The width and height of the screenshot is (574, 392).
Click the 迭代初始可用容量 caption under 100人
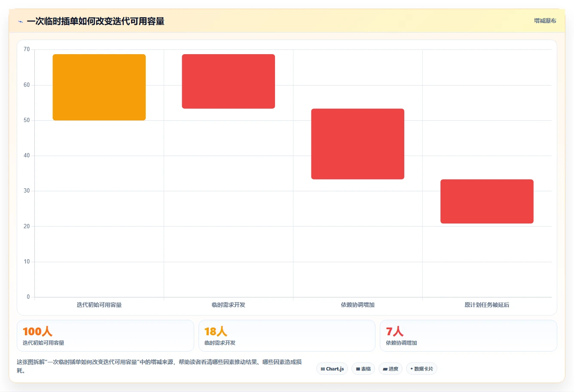43,343
